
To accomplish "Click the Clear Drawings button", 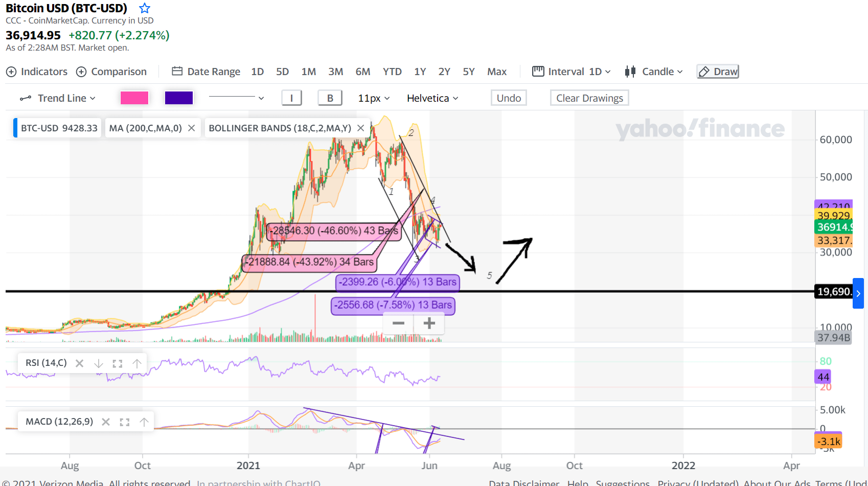I will [589, 97].
